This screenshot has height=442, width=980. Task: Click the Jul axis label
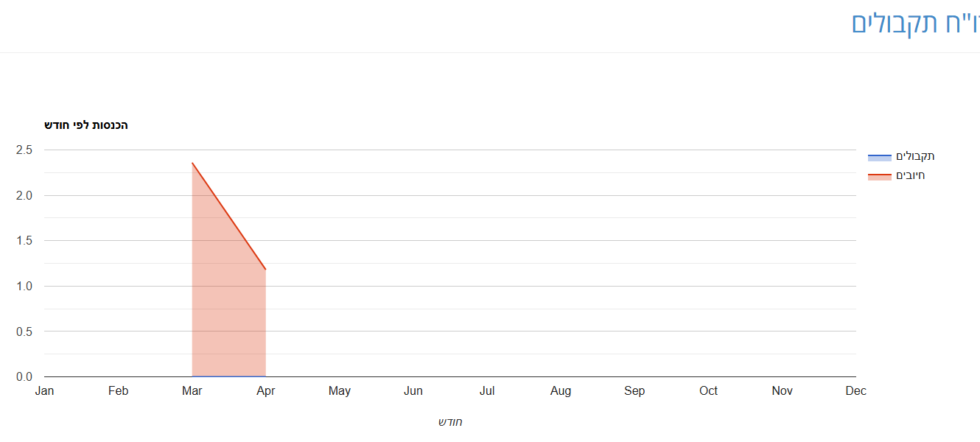click(x=487, y=391)
